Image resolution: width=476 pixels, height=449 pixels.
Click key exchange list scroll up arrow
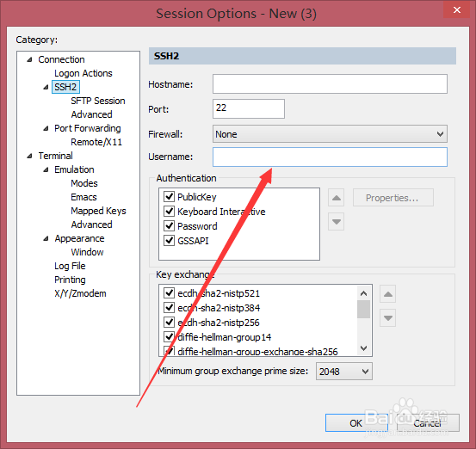click(x=363, y=293)
